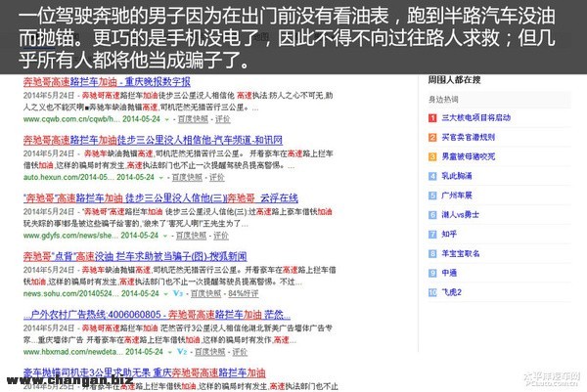Image resolution: width=587 pixels, height=392 pixels.
Task: Open the 搜狐新闻 拦车求助被当骗子 result title
Action: click(135, 256)
